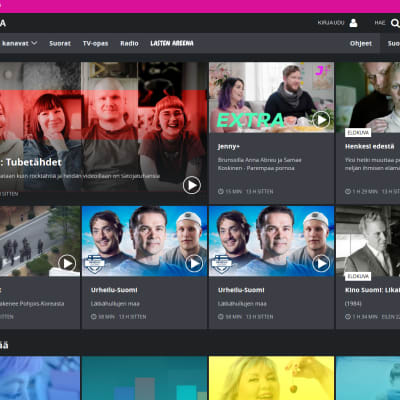The image size is (400, 400).
Task: Click the Hae search label
Action: [380, 23]
